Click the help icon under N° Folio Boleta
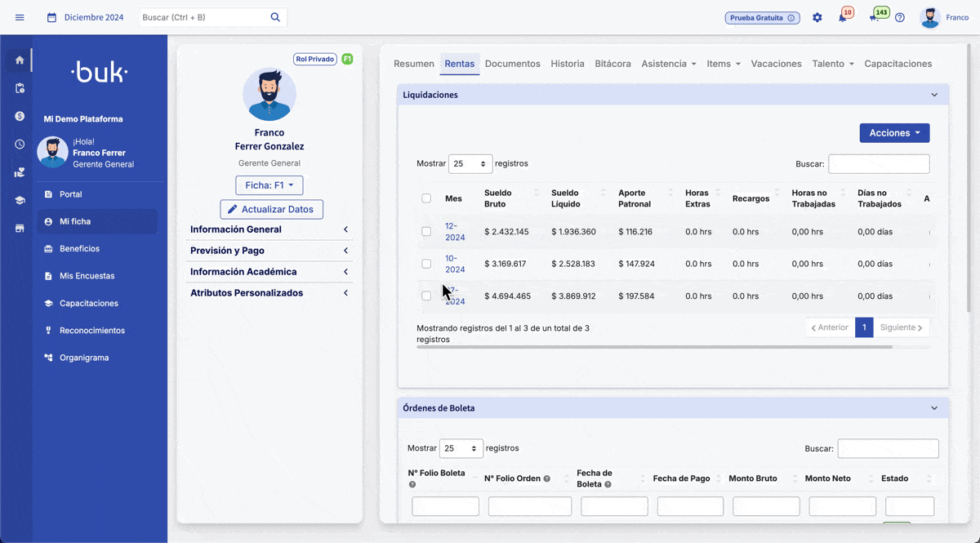This screenshot has width=980, height=543. coord(412,484)
